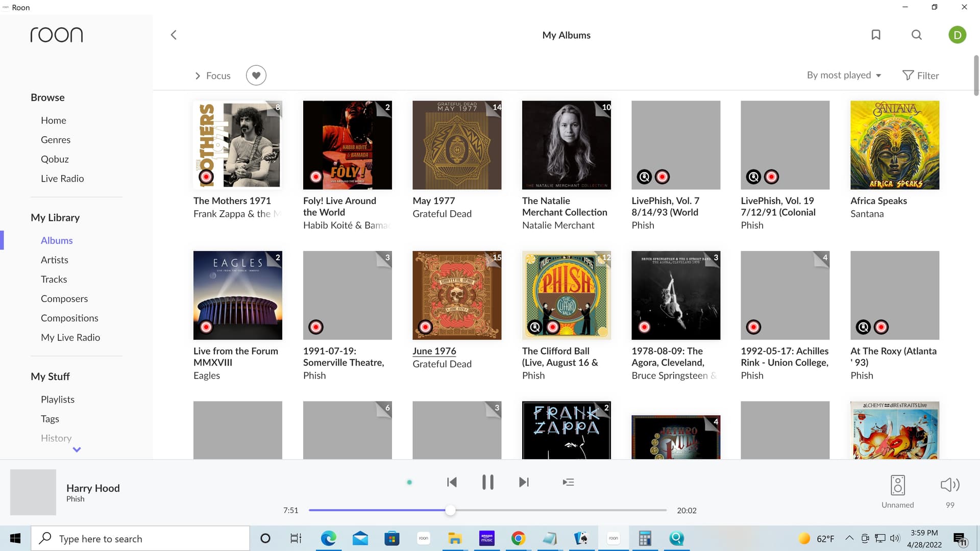Select Artists in My Library
The height and width of the screenshot is (551, 980).
55,260
